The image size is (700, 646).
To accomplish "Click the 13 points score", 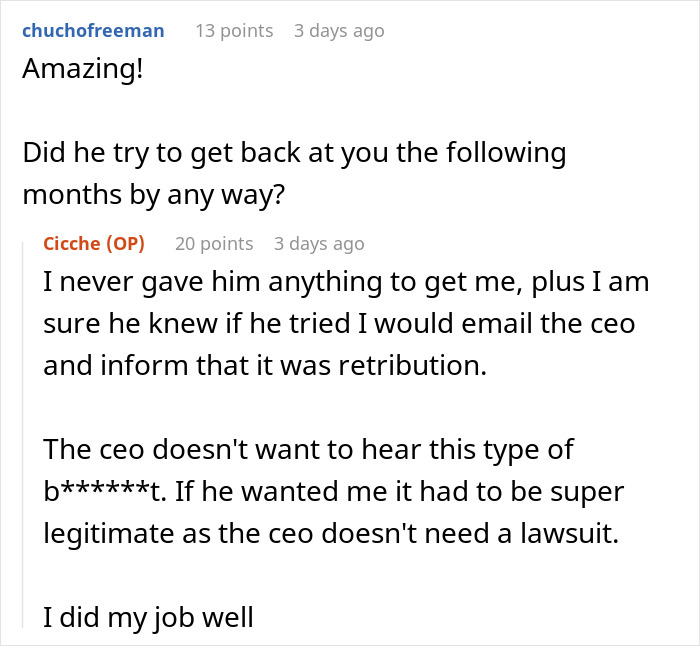I will [x=234, y=31].
